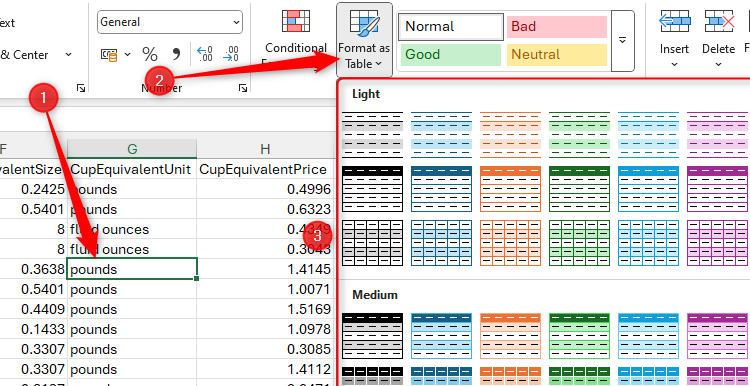
Task: Select cell with value 0.3085
Action: (x=265, y=349)
